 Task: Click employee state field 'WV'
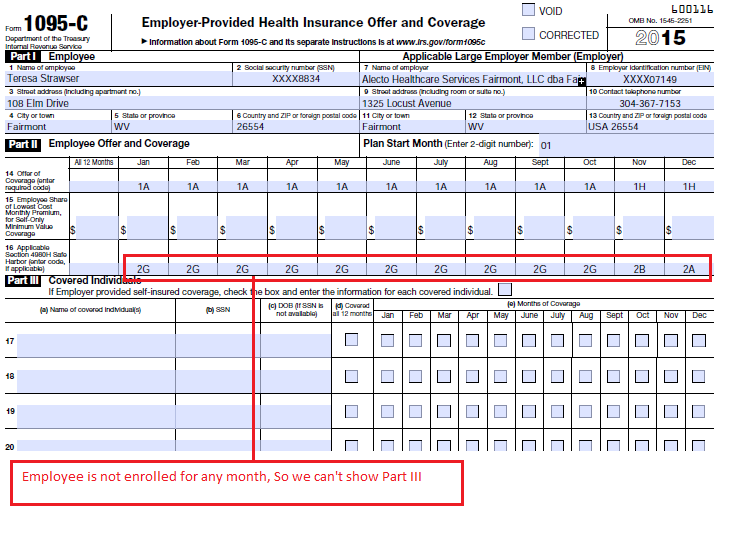click(x=171, y=126)
